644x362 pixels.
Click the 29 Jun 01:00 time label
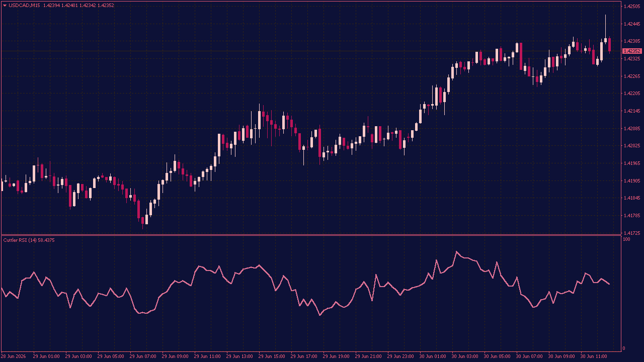click(46, 356)
